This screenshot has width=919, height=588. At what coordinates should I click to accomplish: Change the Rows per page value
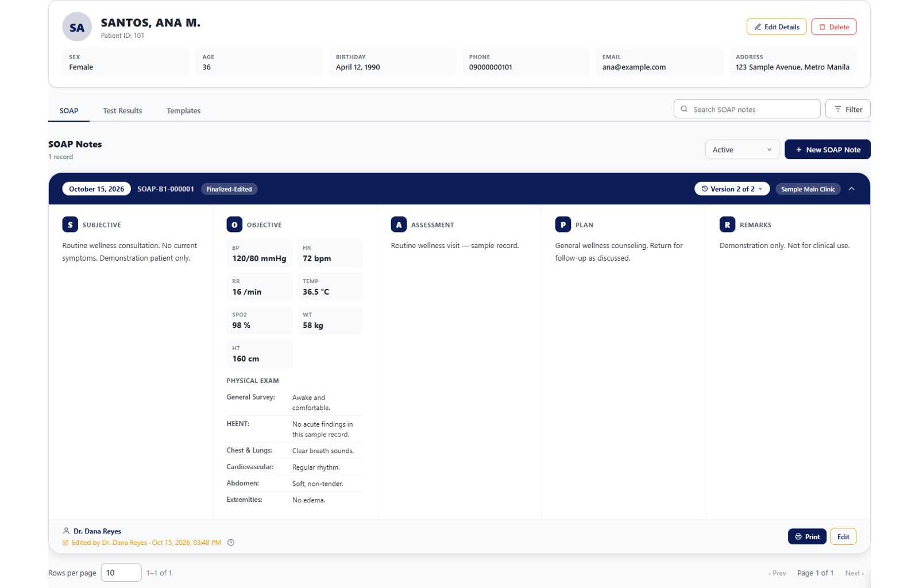[121, 572]
